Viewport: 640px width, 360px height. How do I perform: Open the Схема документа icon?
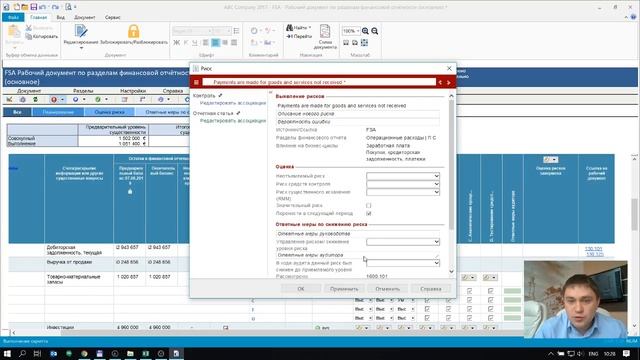coord(325,31)
